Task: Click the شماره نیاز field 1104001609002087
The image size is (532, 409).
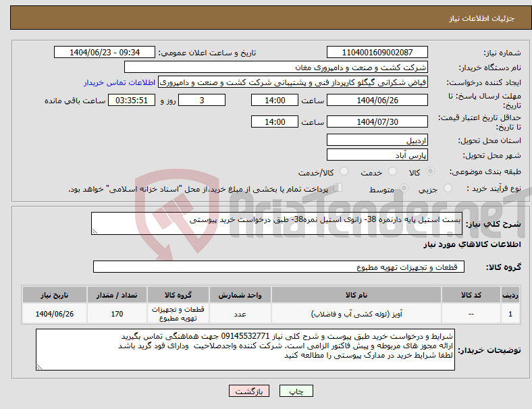Action: pos(377,53)
